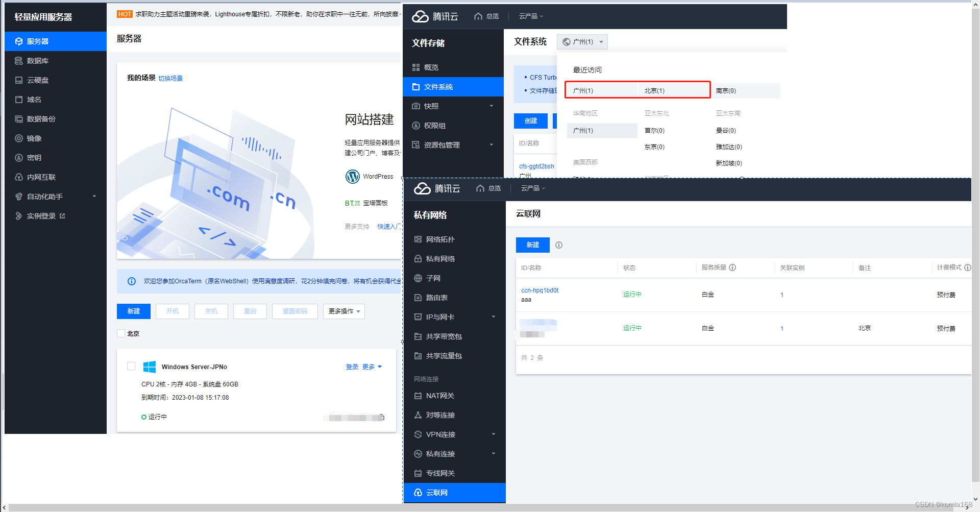Open 子网 in private network sidebar
980x512 pixels.
[455, 278]
